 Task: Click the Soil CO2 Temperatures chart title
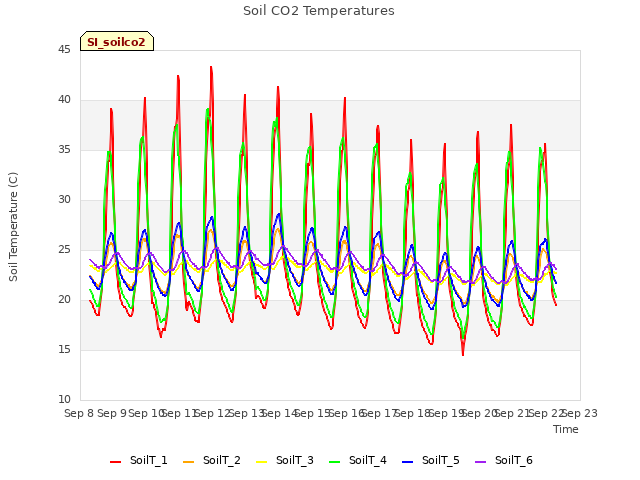point(319,11)
